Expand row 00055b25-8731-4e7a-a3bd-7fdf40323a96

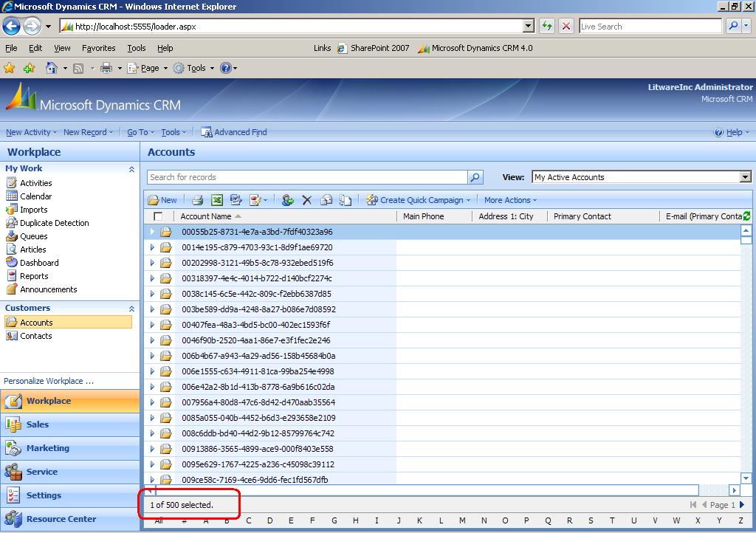(x=152, y=232)
